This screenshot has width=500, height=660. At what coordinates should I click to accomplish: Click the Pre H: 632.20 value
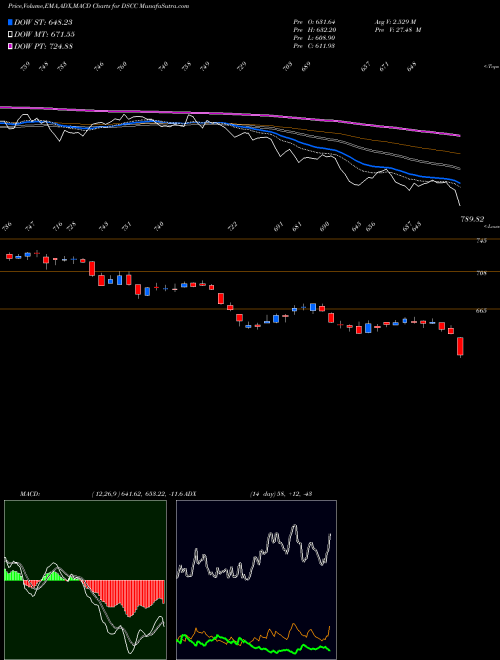pyautogui.click(x=314, y=30)
